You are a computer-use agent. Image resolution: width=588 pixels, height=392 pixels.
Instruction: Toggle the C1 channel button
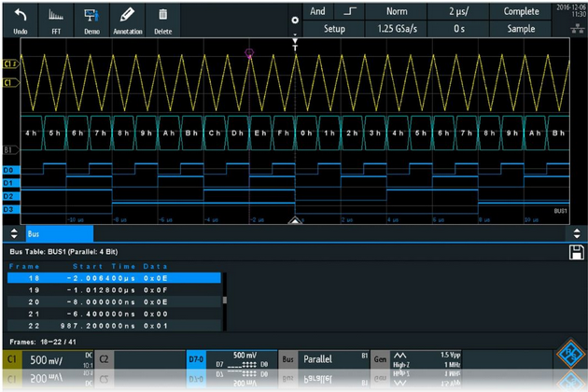12,359
